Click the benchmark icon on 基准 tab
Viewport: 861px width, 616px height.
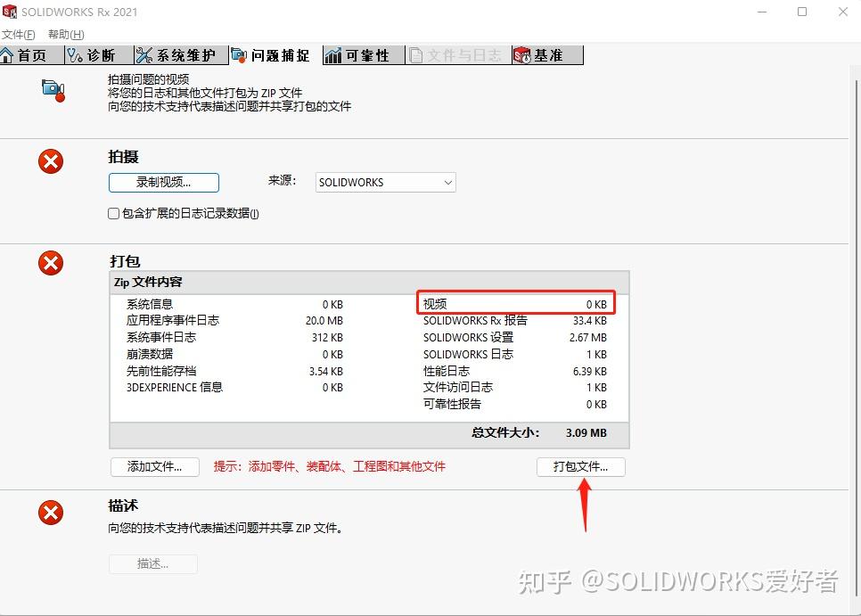point(522,55)
